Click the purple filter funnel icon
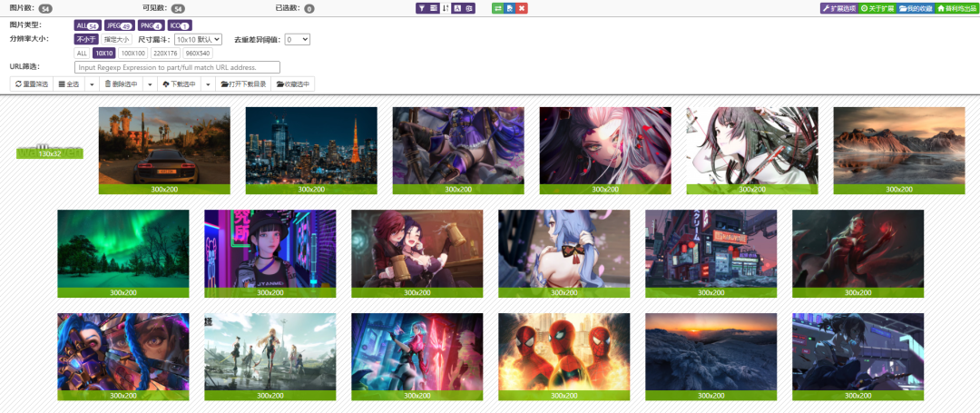 coord(422,8)
